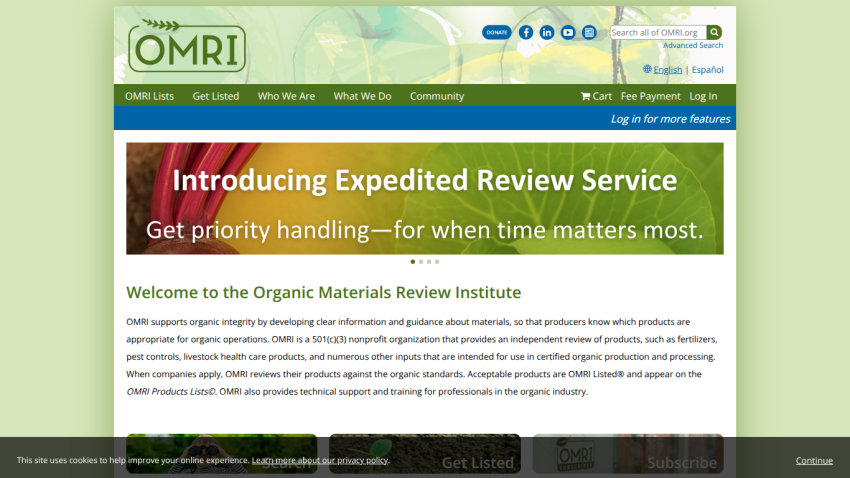This screenshot has height=478, width=850.
Task: Open the newsletter icon next to YouTube
Action: [x=589, y=33]
